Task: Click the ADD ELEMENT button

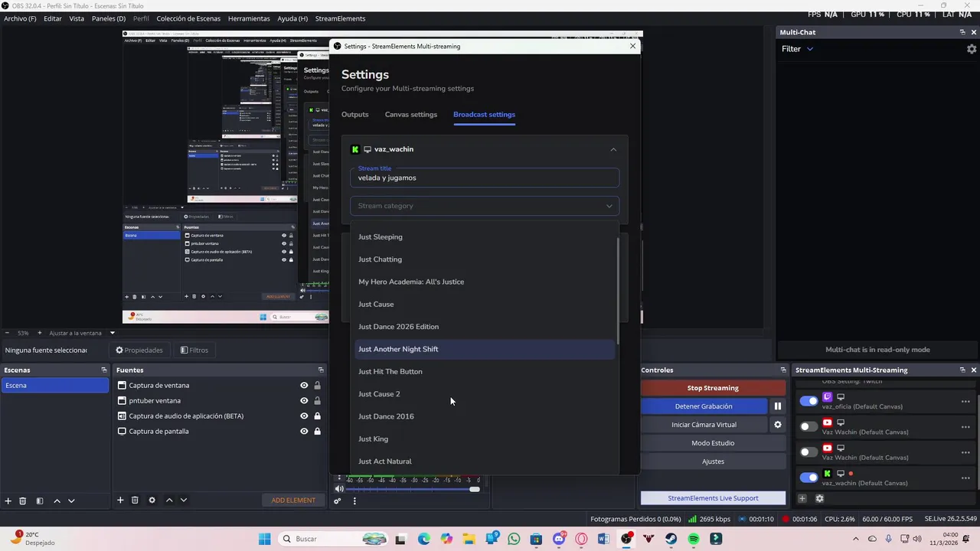Action: coord(293,500)
